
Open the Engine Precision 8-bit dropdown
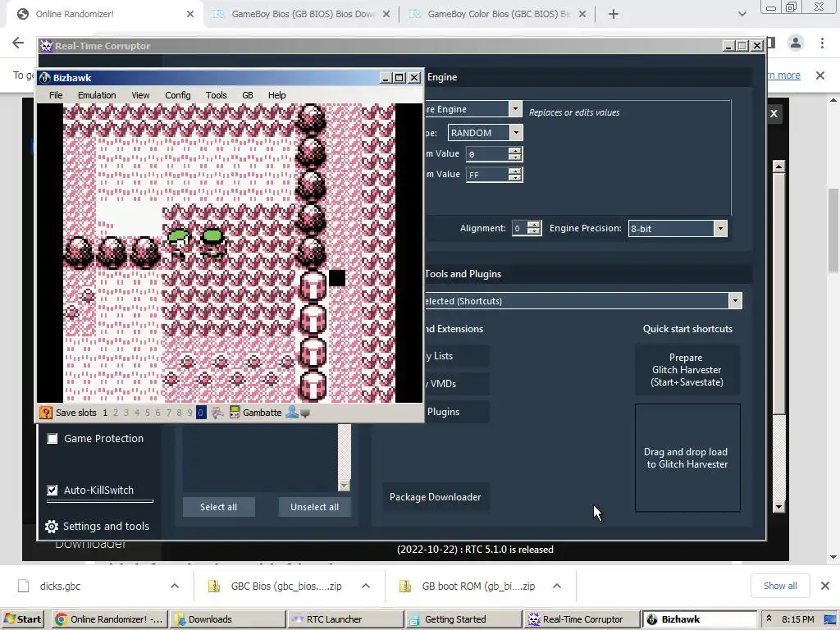coord(720,229)
